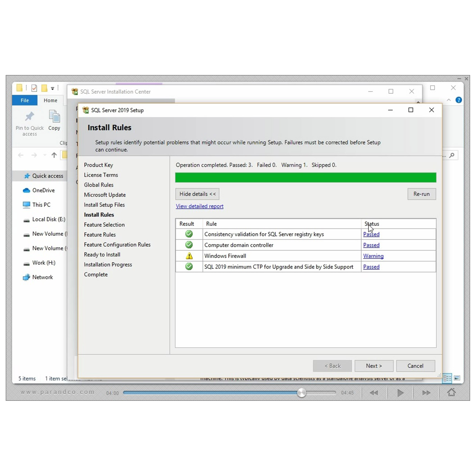Click the video player play button
The image size is (476, 476).
[400, 393]
